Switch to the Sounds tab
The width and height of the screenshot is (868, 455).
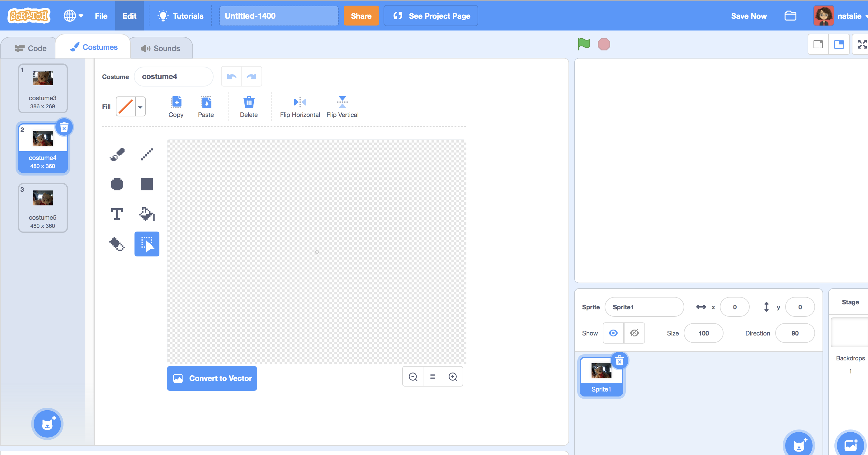click(x=161, y=48)
